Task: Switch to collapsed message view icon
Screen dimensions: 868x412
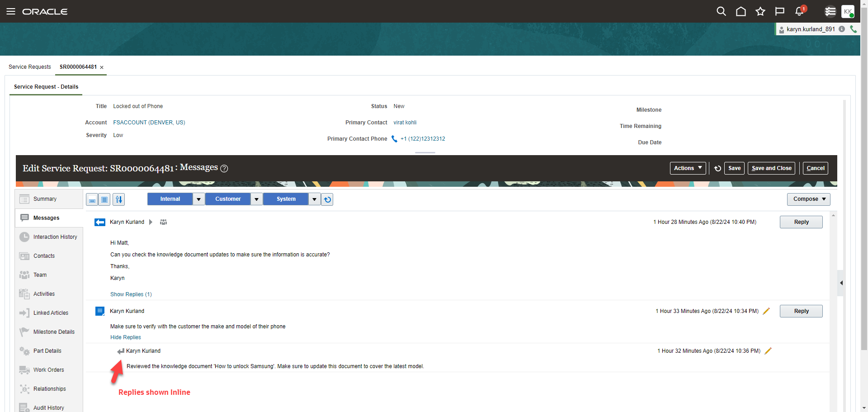Action: [92, 199]
